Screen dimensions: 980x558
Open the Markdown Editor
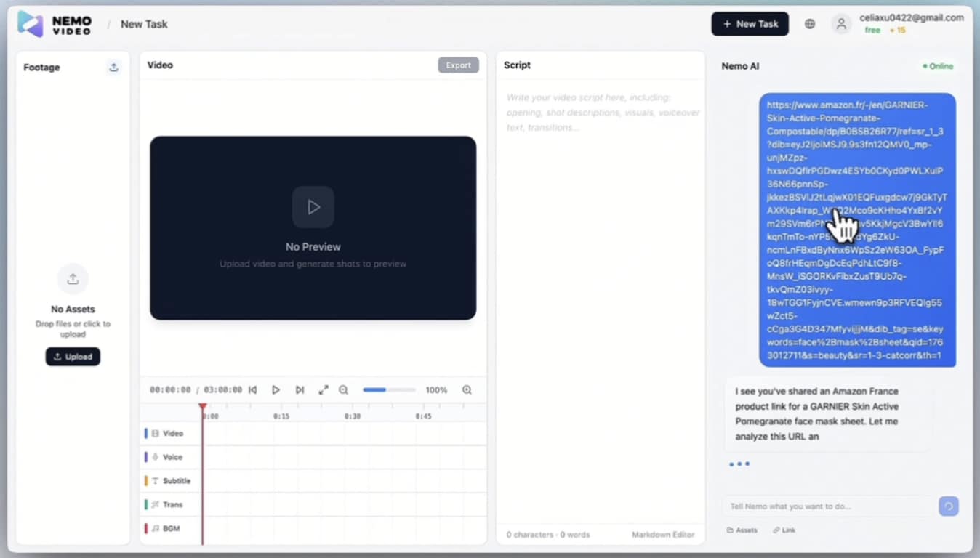pos(662,534)
